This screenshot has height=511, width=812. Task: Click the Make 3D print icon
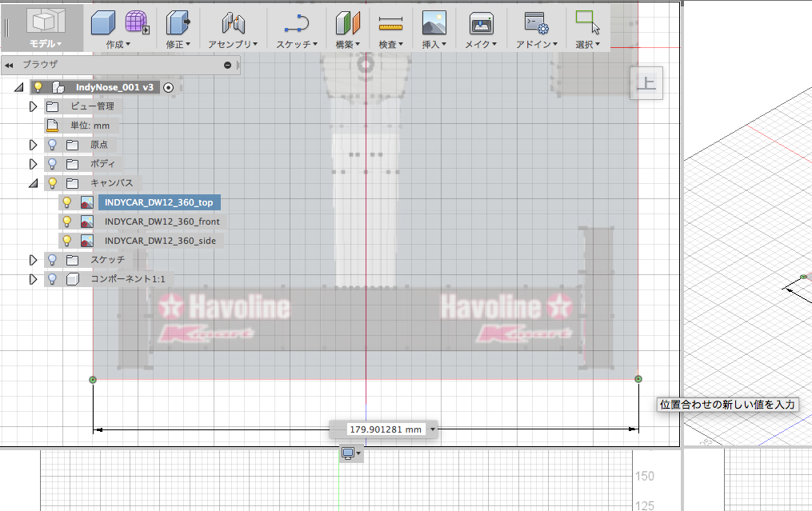pos(481,22)
